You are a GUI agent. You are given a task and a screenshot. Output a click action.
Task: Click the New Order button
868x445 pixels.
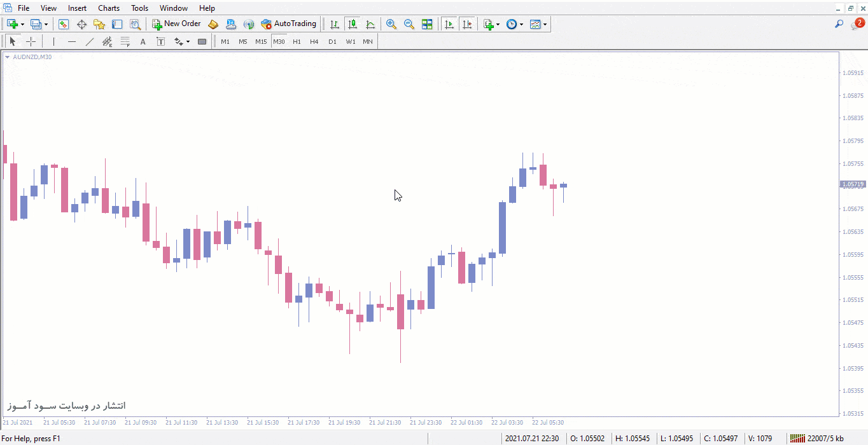click(176, 24)
